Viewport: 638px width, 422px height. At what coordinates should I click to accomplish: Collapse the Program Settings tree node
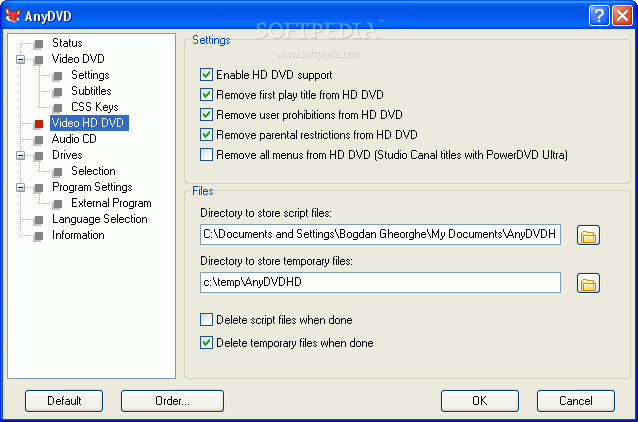(x=20, y=188)
